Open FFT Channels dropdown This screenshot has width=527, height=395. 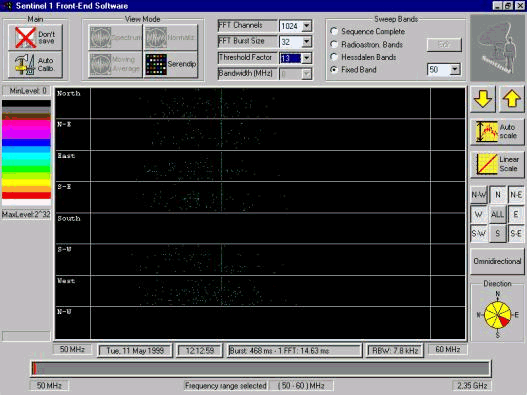[307, 26]
